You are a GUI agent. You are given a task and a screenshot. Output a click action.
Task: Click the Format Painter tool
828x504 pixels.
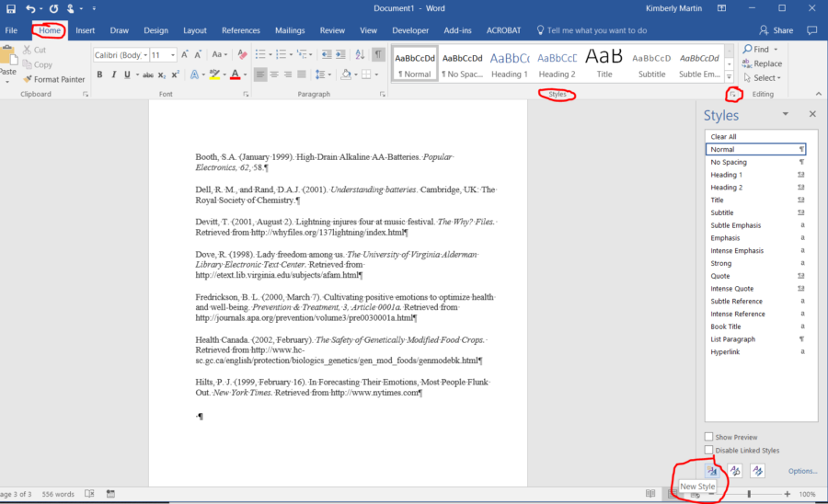coord(54,79)
